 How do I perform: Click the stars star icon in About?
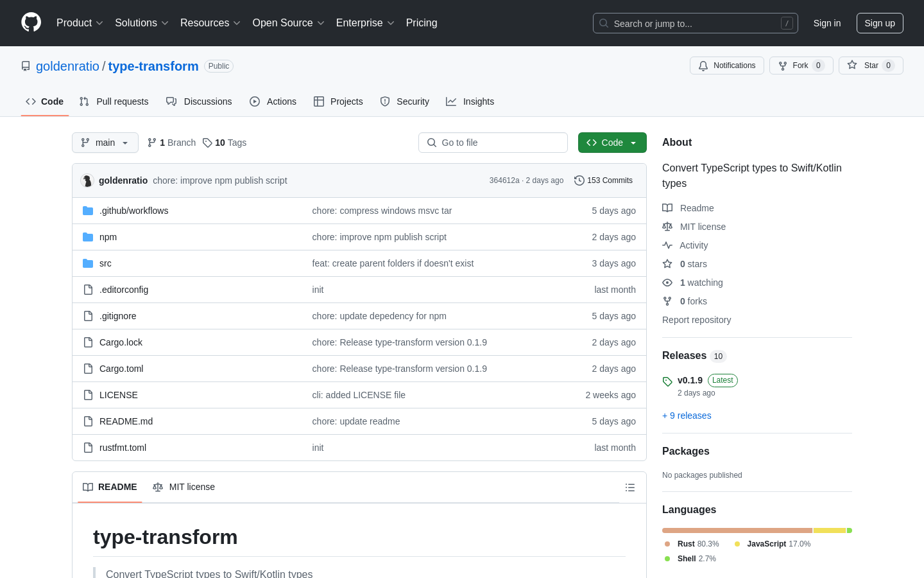[x=667, y=264]
